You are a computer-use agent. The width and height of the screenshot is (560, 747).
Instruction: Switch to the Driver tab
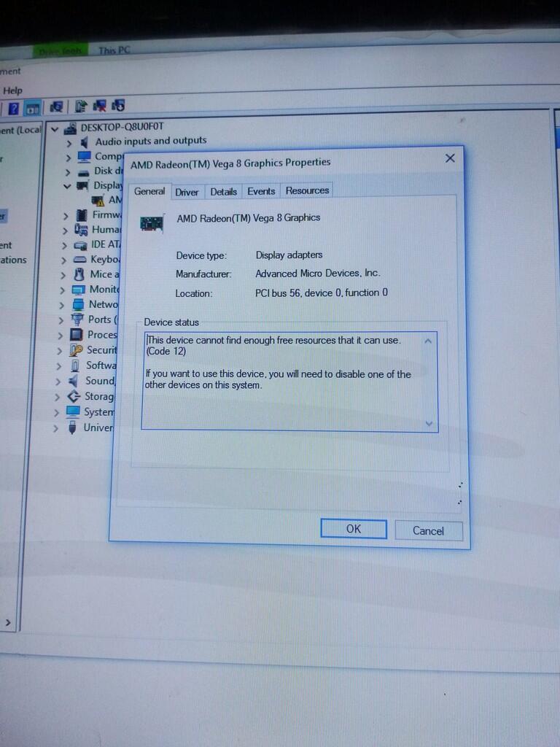[x=187, y=193]
